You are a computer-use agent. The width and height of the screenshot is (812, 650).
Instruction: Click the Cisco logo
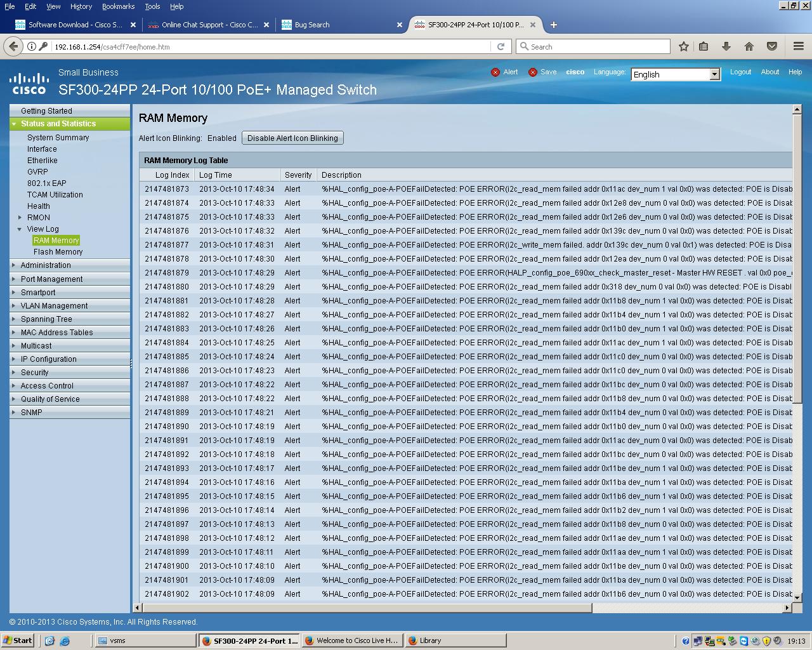(x=29, y=83)
